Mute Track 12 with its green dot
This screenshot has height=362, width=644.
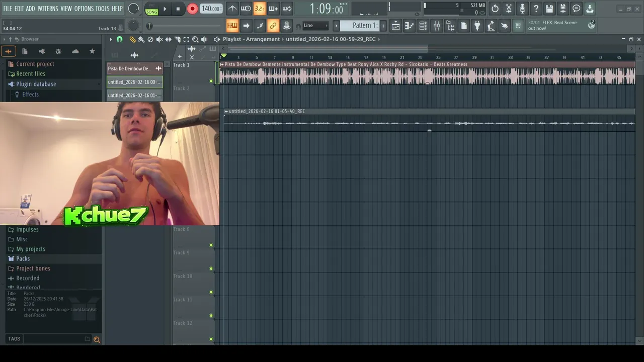point(211,339)
